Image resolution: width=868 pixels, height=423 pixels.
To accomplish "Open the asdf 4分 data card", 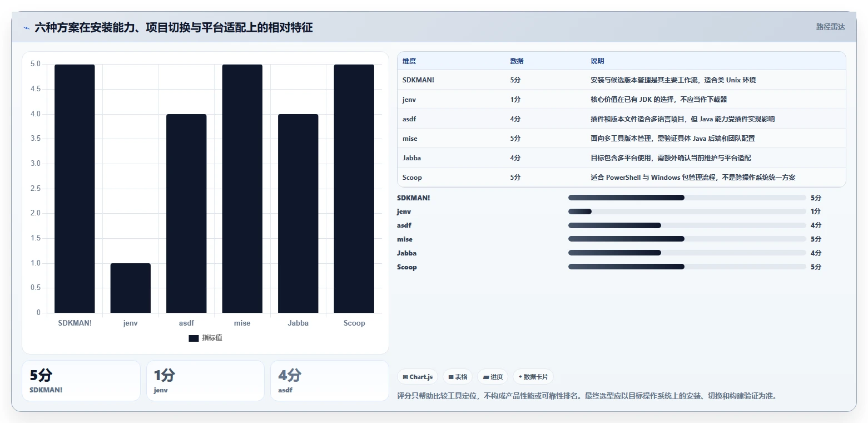I will tap(330, 381).
